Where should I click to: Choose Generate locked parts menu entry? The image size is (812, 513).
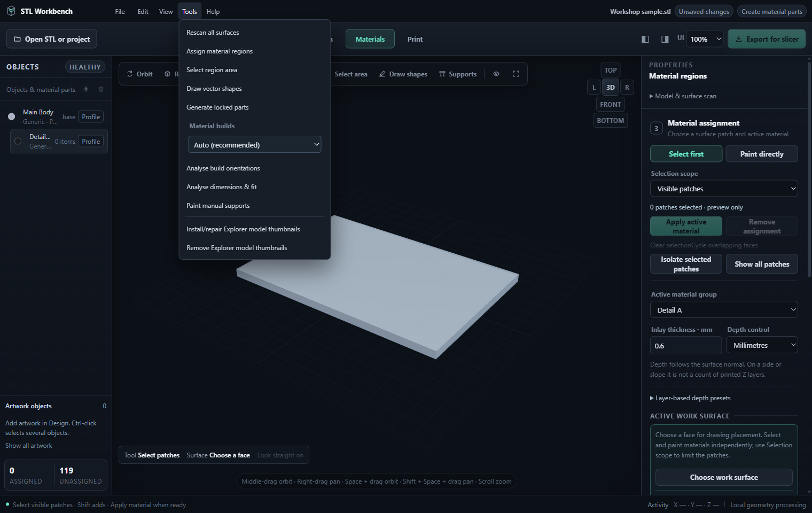point(255,107)
